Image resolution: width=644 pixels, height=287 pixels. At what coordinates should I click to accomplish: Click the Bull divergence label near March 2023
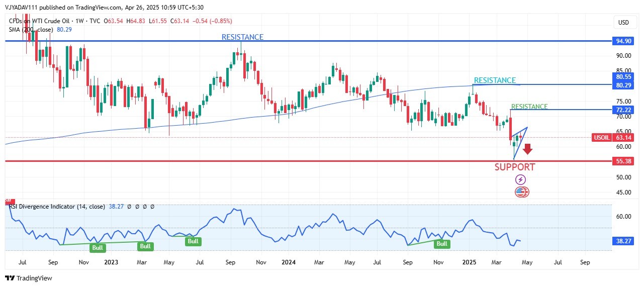click(145, 246)
